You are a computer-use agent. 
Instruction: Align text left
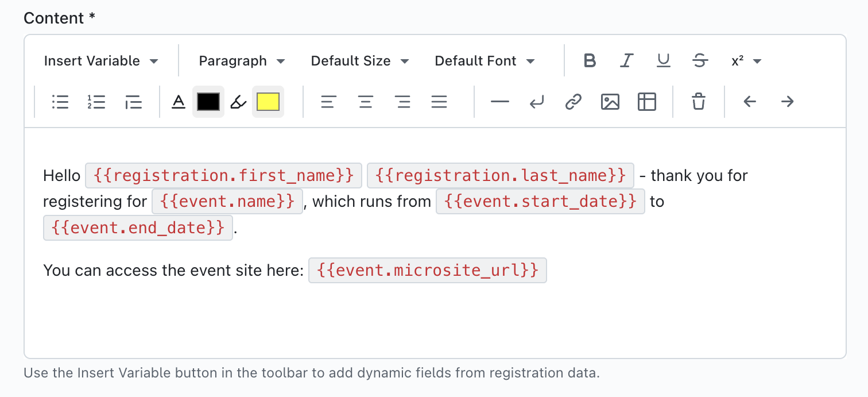328,102
